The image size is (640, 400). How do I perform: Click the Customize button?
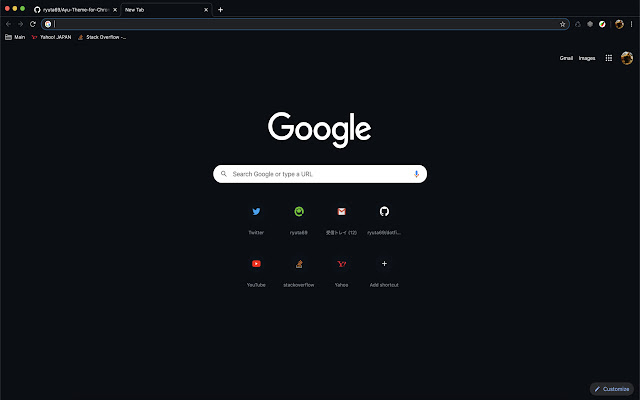pyautogui.click(x=611, y=389)
